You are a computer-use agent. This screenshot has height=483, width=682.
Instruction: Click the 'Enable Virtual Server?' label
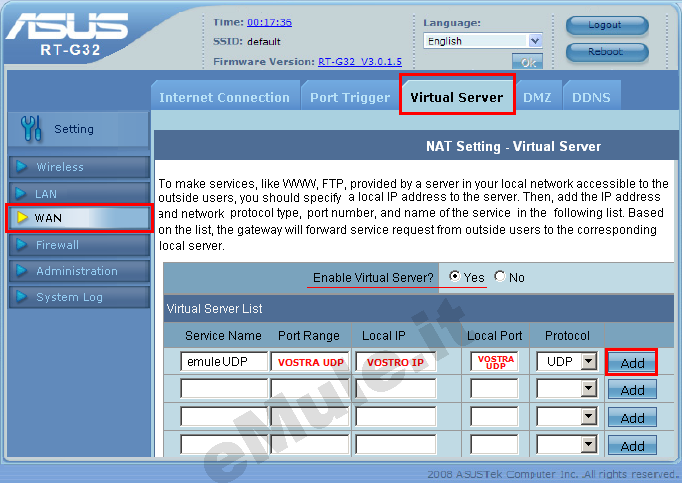[373, 278]
